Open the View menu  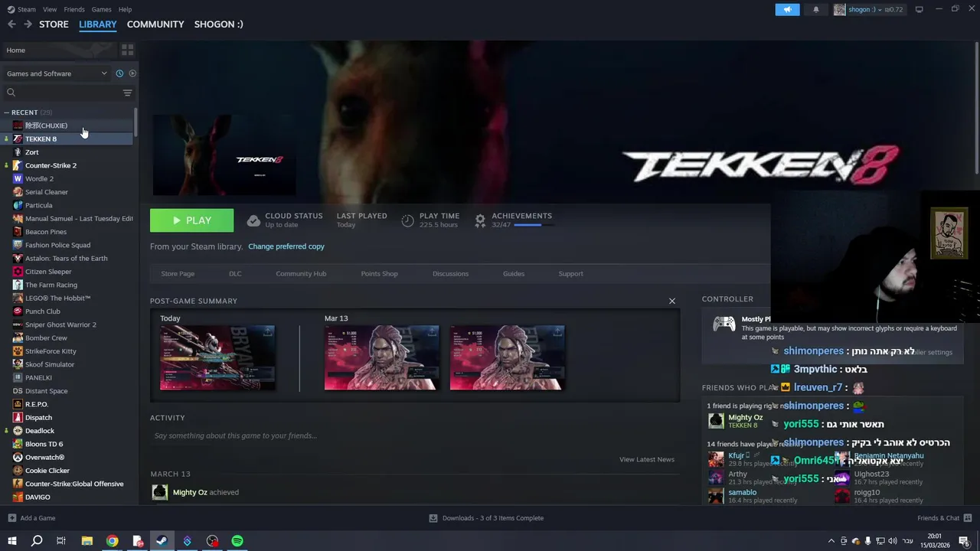pyautogui.click(x=50, y=9)
